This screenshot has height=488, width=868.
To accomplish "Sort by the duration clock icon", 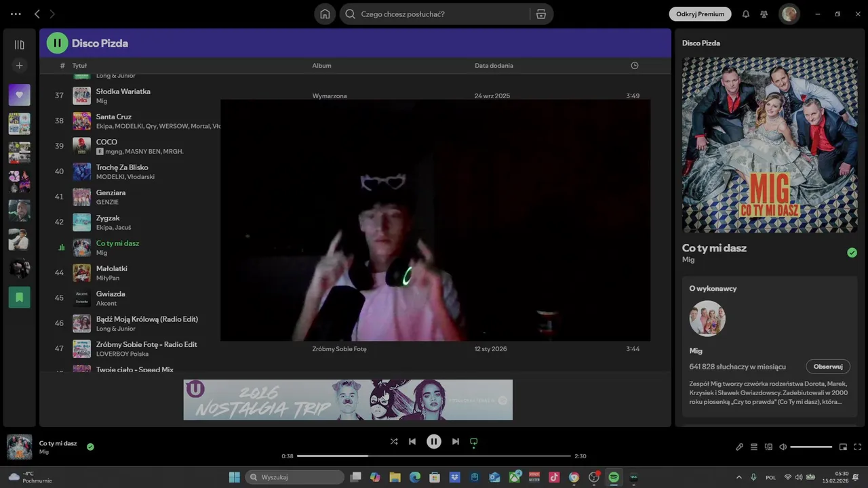I will pos(635,66).
